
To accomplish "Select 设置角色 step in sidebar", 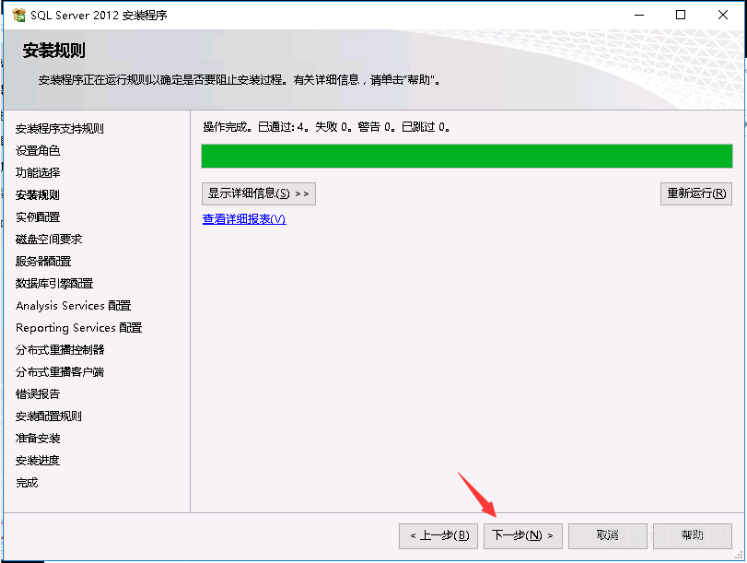I will click(x=38, y=151).
